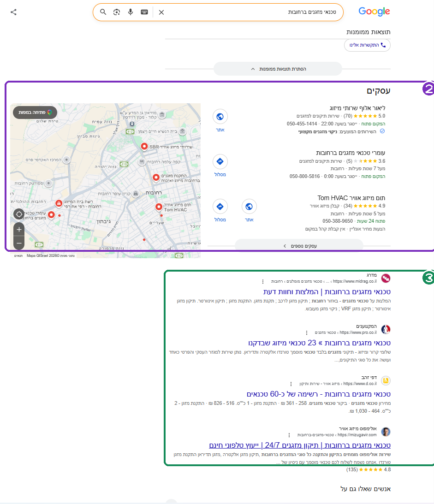Click phone number 050-800-5816
The width and height of the screenshot is (434, 504).
point(304,177)
